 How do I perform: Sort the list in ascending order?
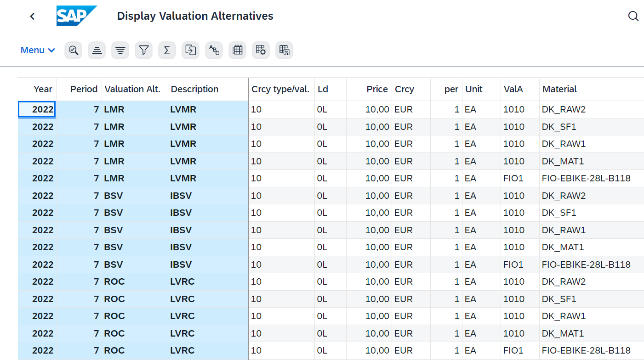[x=97, y=50]
